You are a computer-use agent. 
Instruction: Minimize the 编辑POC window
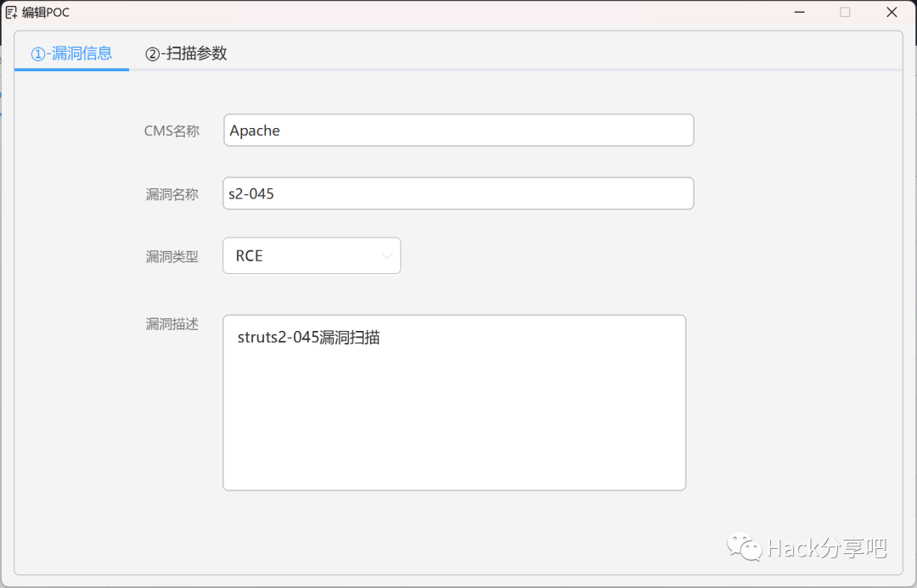(x=799, y=12)
